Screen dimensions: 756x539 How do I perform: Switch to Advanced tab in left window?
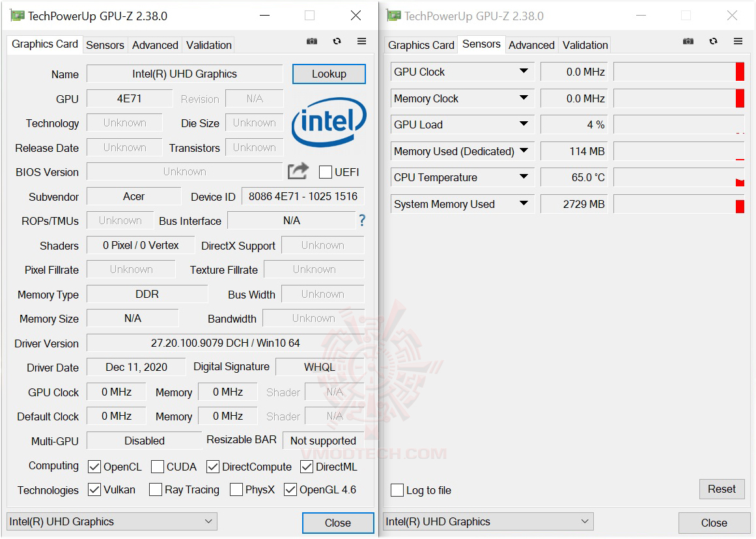point(155,45)
